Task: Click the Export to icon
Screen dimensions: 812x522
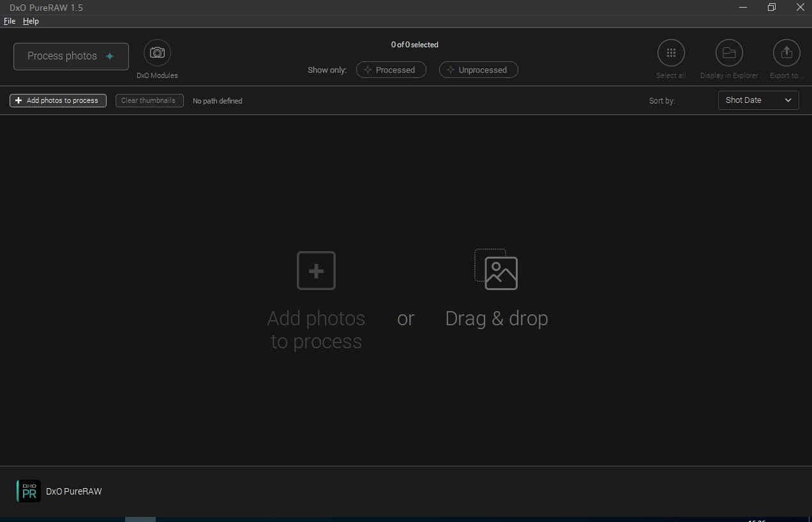Action: point(786,53)
